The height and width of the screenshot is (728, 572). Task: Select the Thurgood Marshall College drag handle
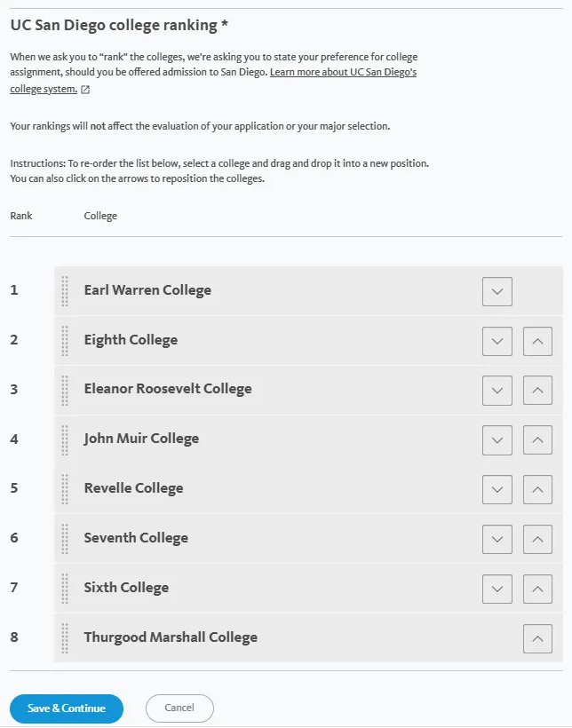[65, 638]
